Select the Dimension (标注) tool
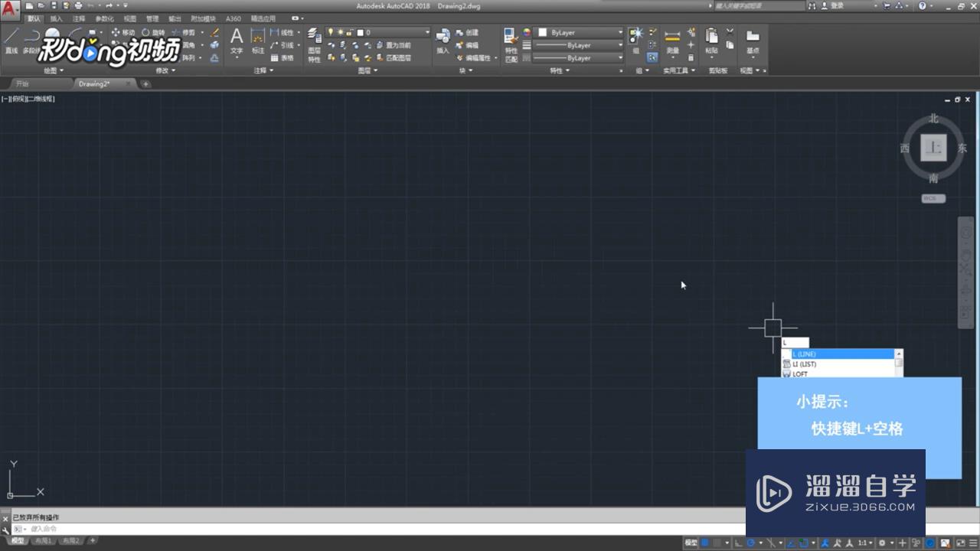The image size is (980, 551). click(258, 42)
